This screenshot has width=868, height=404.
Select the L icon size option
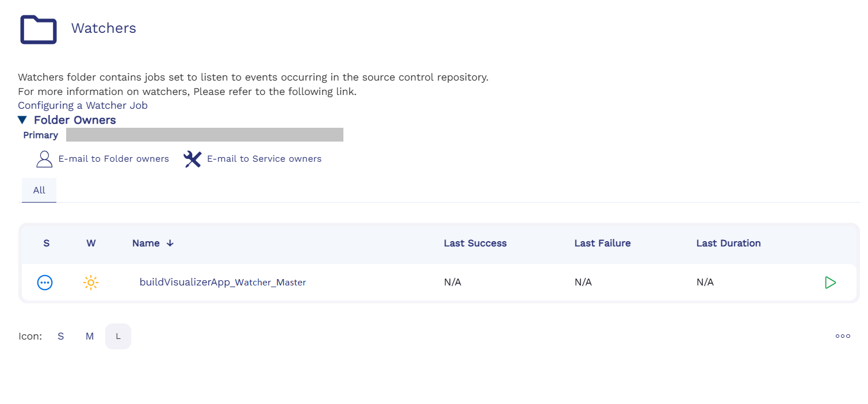[x=118, y=337]
